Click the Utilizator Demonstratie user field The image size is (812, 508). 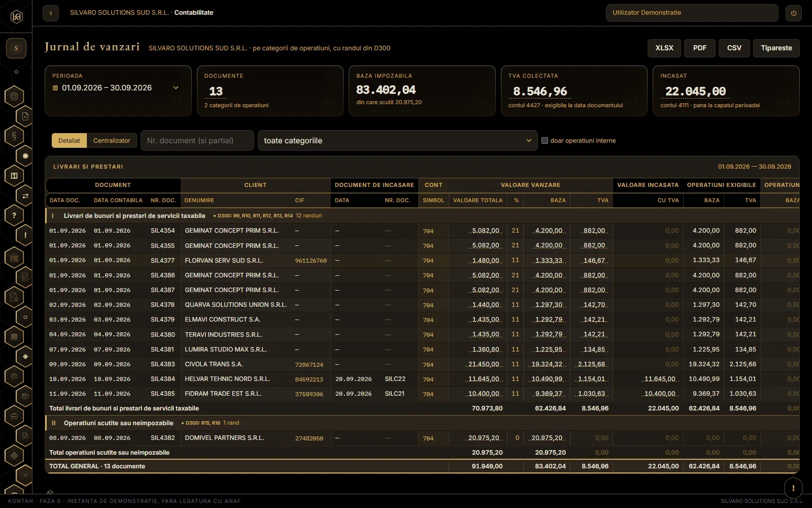pyautogui.click(x=692, y=13)
